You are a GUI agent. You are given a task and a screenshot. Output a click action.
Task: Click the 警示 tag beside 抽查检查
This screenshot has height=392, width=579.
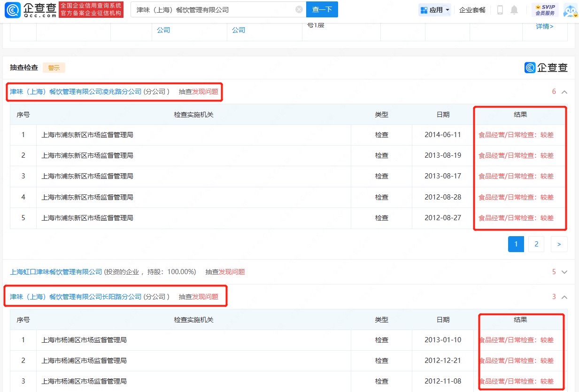click(54, 68)
